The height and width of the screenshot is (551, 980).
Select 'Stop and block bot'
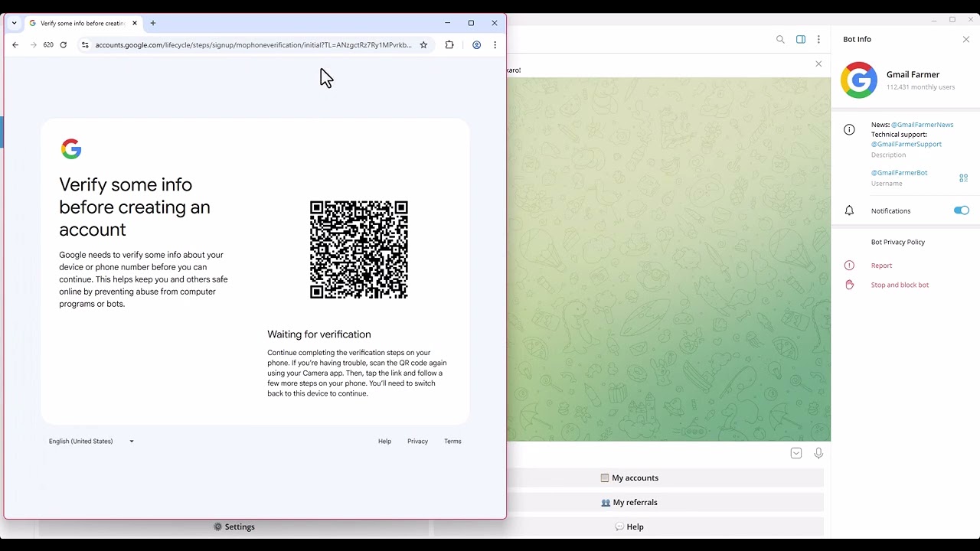coord(900,285)
